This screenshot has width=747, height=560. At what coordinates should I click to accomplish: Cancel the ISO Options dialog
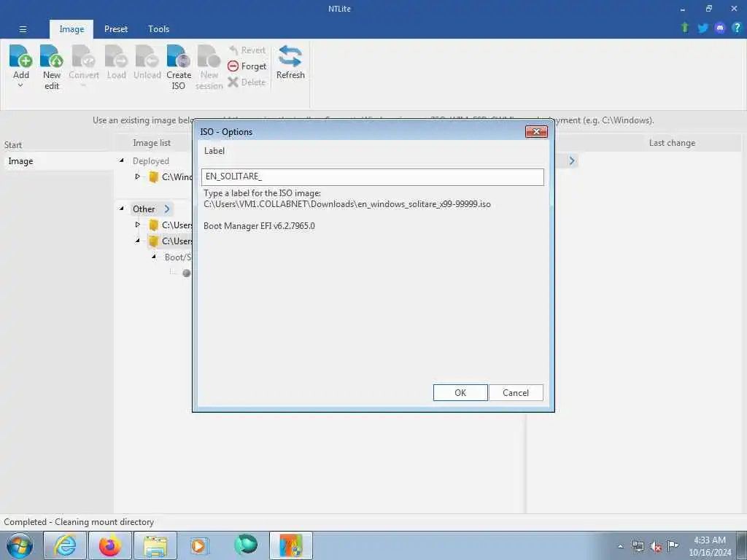[x=516, y=393]
